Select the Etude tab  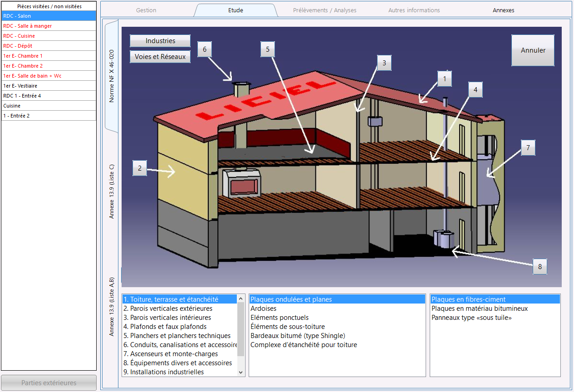235,10
